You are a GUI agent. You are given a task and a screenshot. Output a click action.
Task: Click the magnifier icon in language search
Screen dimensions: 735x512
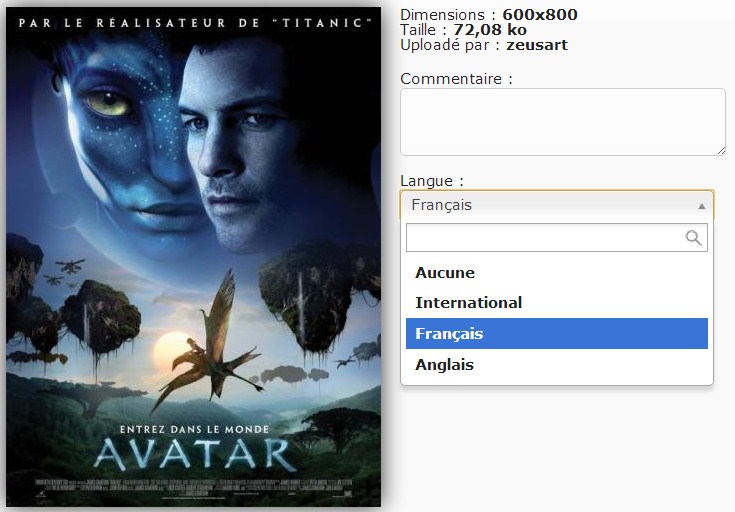[693, 238]
